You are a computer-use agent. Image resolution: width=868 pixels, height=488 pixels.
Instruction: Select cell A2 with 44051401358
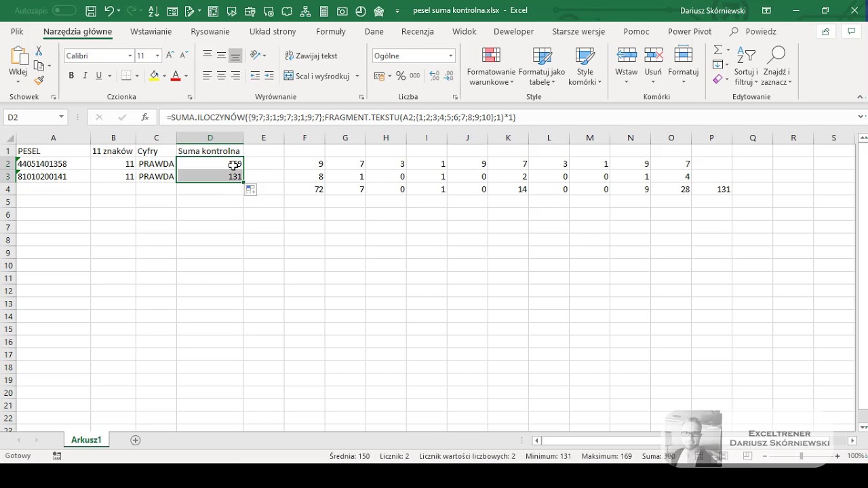(x=53, y=163)
